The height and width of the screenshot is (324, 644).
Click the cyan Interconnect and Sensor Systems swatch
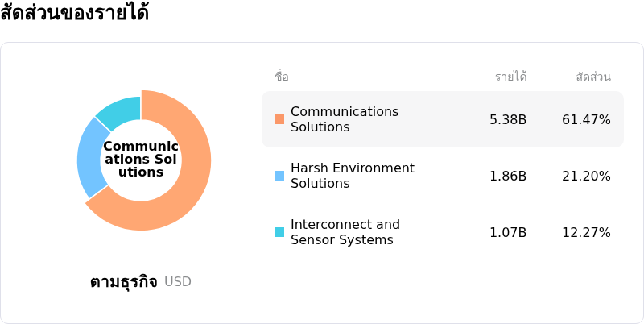(x=279, y=232)
